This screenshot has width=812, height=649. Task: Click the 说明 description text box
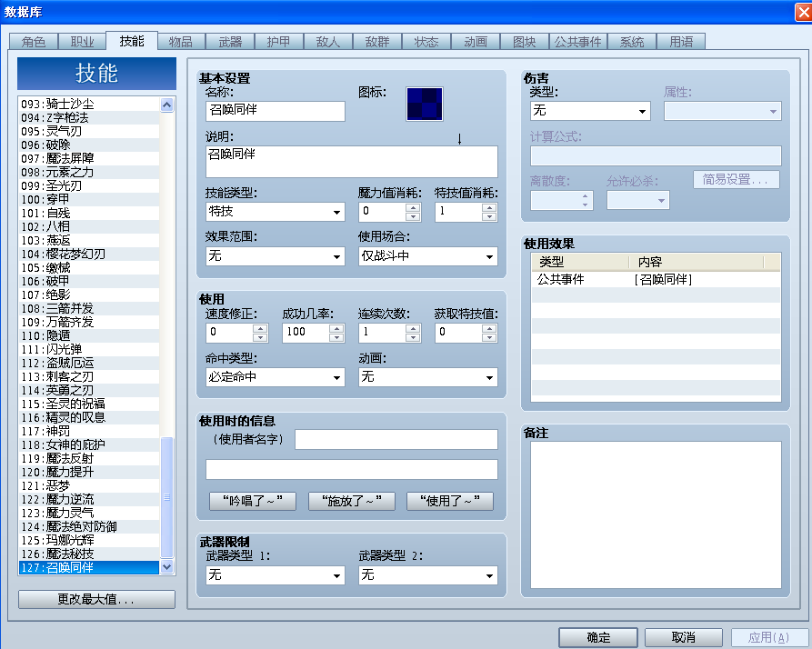(352, 162)
